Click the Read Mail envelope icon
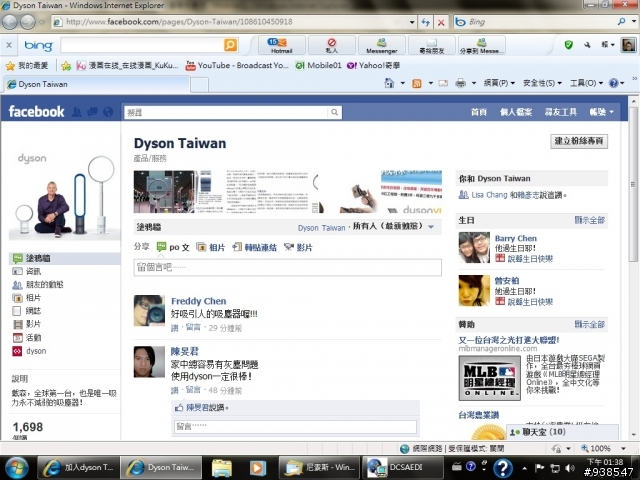 coord(443,83)
